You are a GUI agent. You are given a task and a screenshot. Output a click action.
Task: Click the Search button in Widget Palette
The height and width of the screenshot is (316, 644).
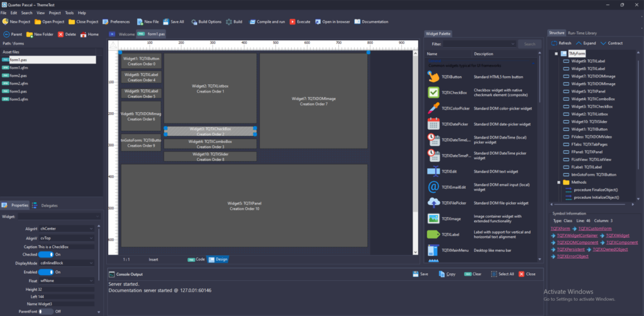coord(530,44)
